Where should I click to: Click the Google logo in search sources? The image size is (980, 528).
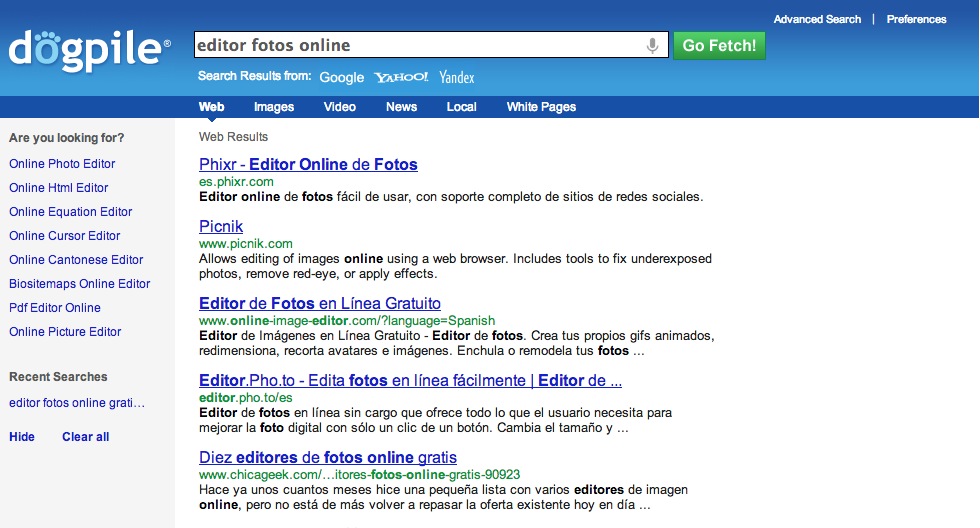(x=341, y=77)
